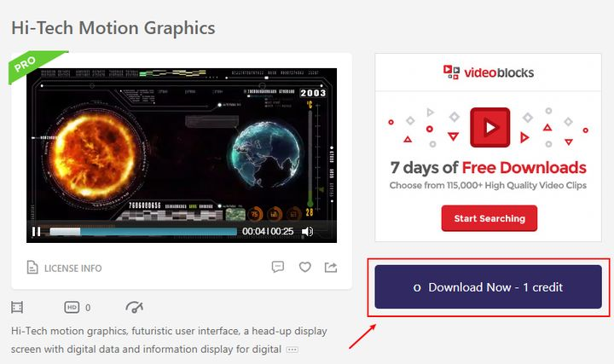The height and width of the screenshot is (364, 614).
Task: Mute the video volume speaker
Action: (307, 231)
